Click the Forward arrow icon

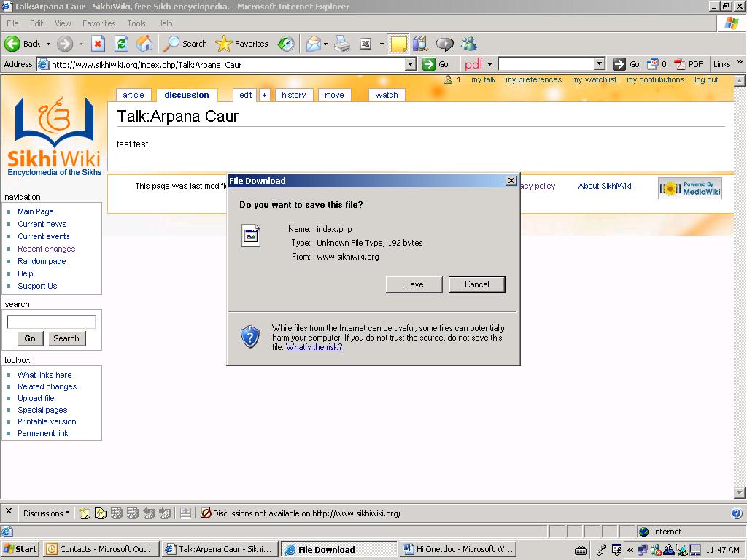click(x=65, y=44)
